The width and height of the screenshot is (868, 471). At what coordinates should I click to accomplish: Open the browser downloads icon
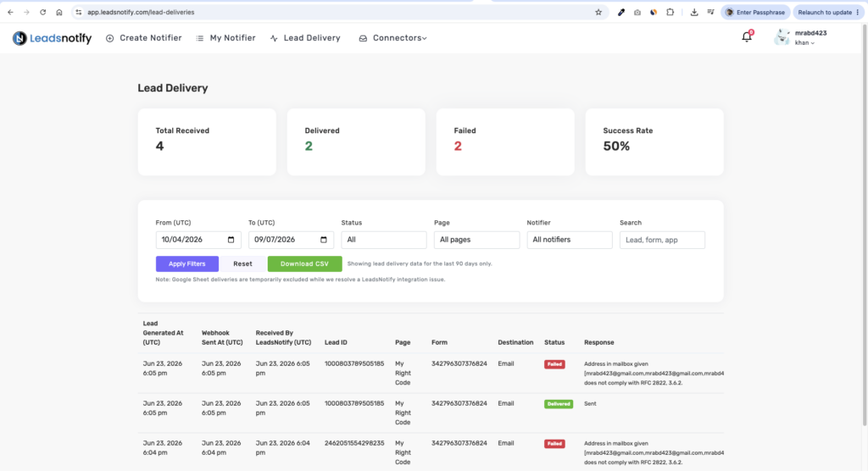[694, 12]
